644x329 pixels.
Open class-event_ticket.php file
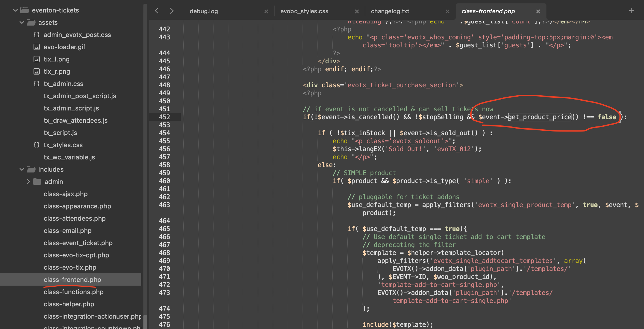(78, 243)
